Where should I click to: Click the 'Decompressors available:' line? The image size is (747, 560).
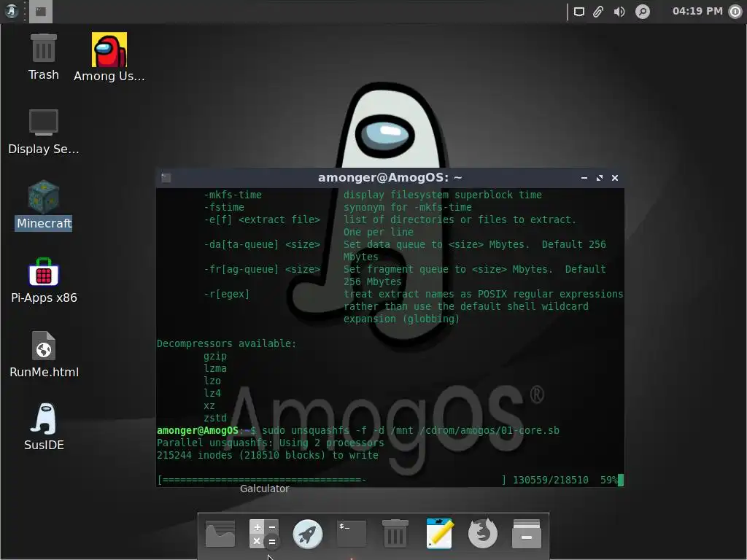coord(226,344)
